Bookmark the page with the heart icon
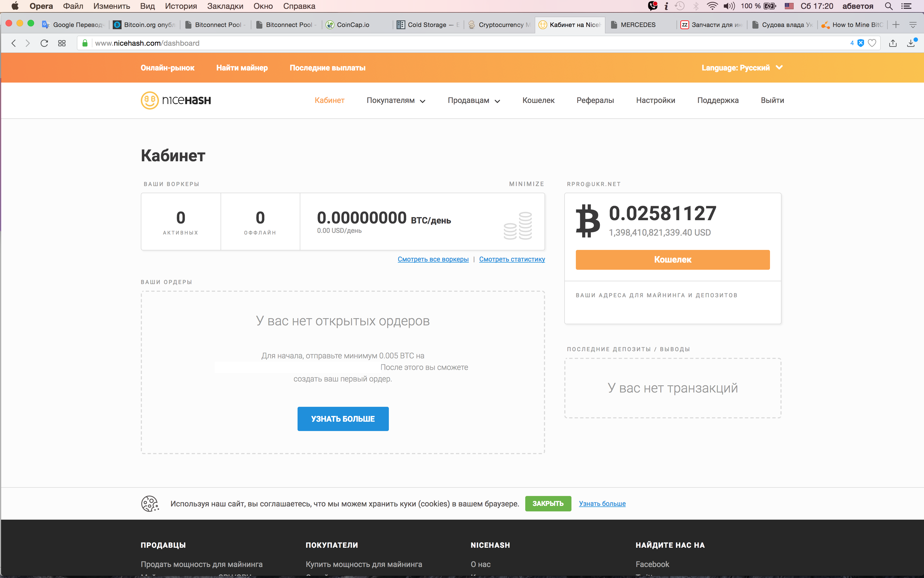The height and width of the screenshot is (578, 924). [872, 43]
